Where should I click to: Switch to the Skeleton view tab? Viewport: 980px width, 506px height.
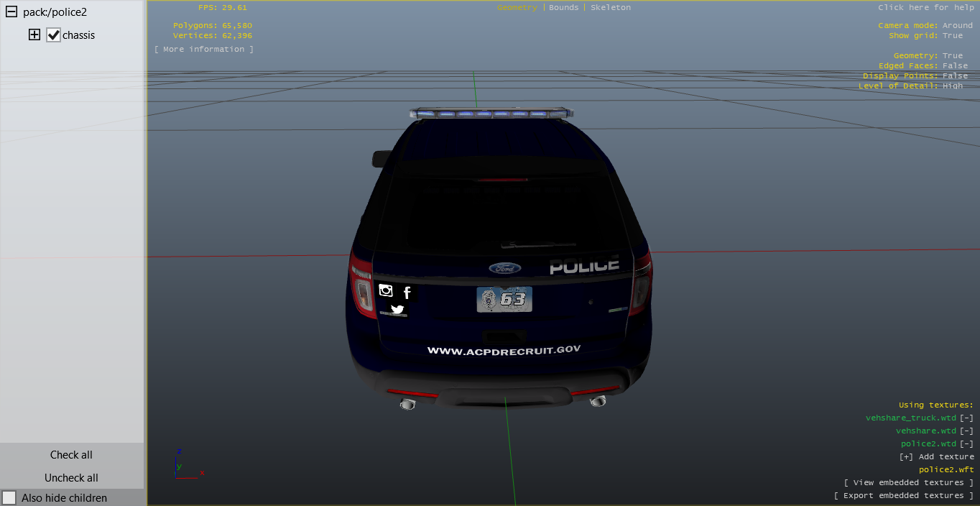[610, 7]
